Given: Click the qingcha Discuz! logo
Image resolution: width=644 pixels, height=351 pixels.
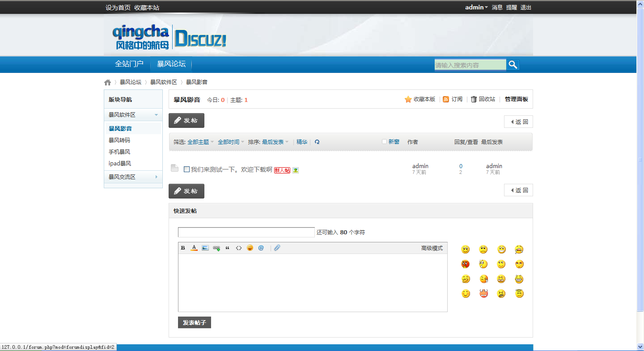Looking at the screenshot, I should pyautogui.click(x=170, y=36).
